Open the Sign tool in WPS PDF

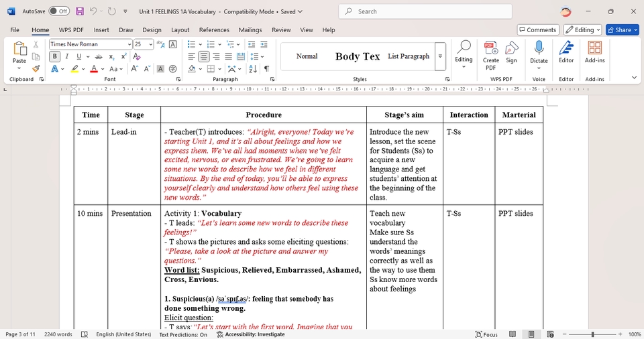click(511, 52)
